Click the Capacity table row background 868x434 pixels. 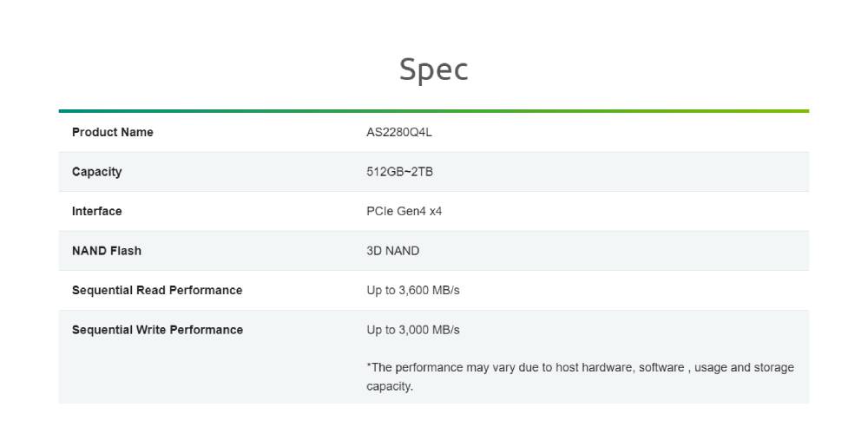pos(433,172)
